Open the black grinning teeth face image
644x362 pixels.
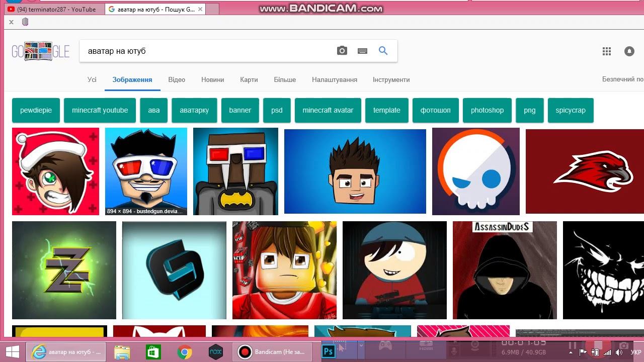pyautogui.click(x=603, y=270)
